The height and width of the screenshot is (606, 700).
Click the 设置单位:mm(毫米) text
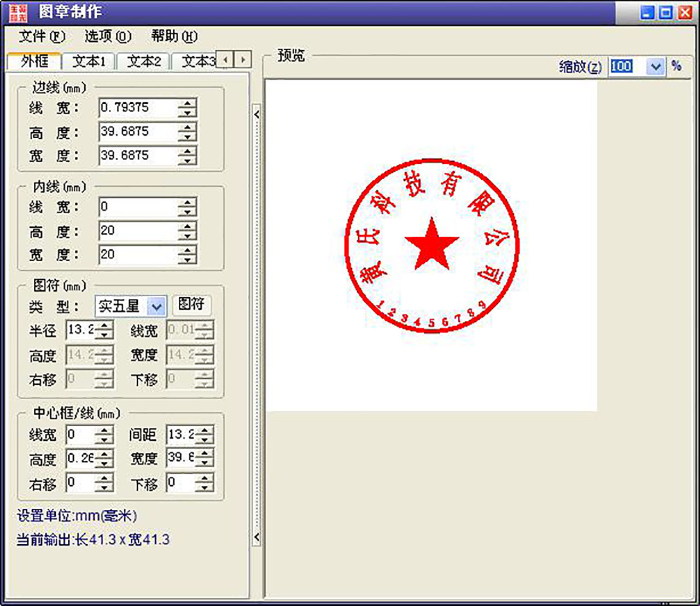77,516
